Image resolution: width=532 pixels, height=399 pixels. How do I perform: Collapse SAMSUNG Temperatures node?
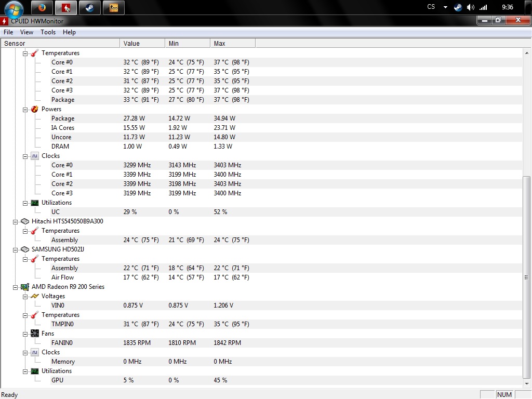tap(25, 260)
